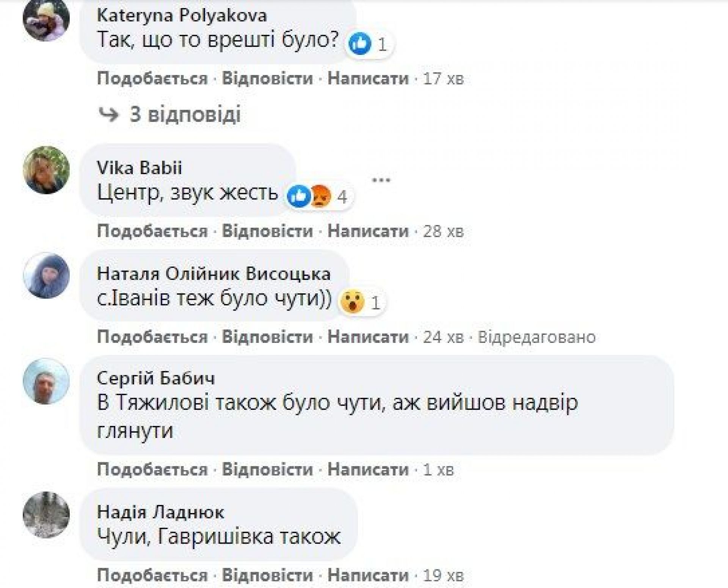
Task: Click the reply arrow icon before 3 відповіді
Action: pyautogui.click(x=108, y=114)
